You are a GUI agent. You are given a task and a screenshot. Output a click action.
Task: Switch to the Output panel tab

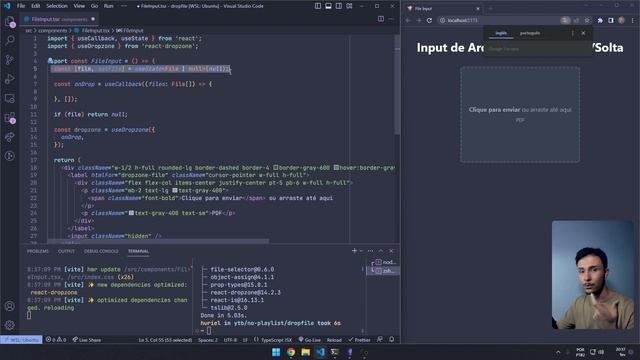click(66, 251)
